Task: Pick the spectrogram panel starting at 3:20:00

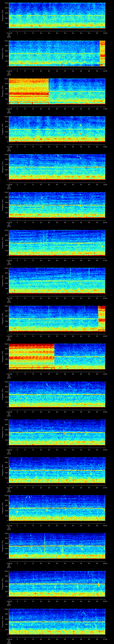Action: [57, 243]
